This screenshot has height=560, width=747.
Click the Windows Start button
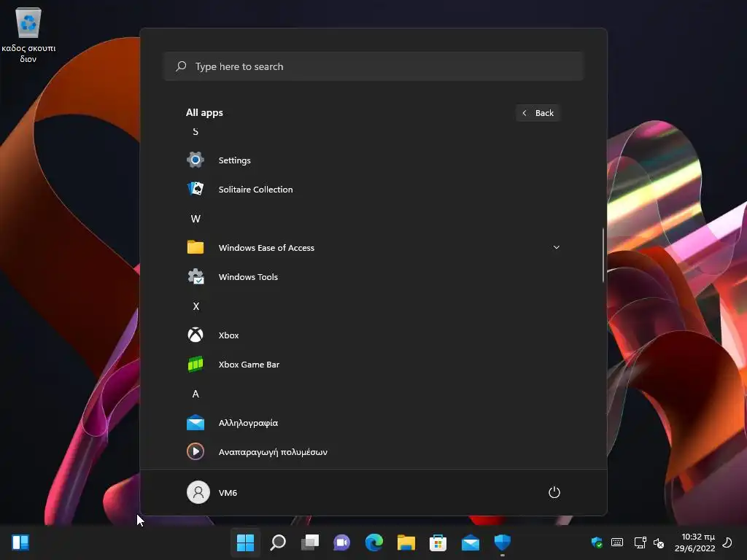[x=245, y=542]
